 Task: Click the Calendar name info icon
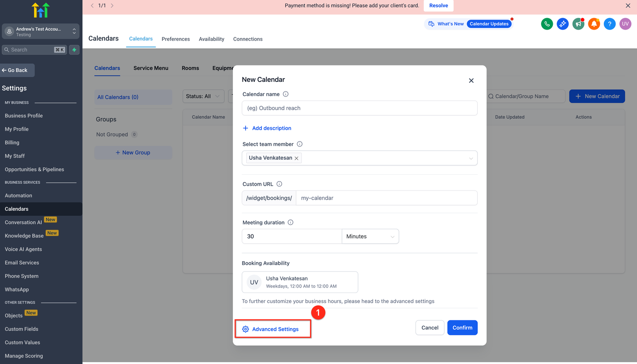coord(286,94)
